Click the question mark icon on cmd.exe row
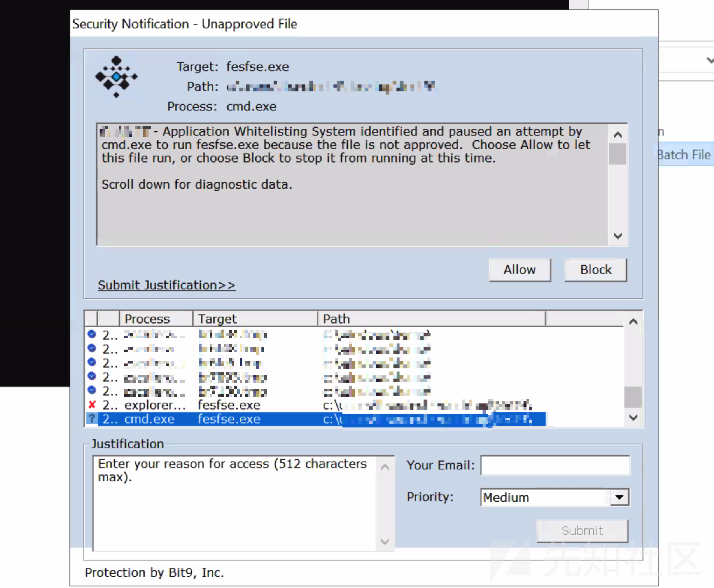This screenshot has height=588, width=714. tap(92, 419)
